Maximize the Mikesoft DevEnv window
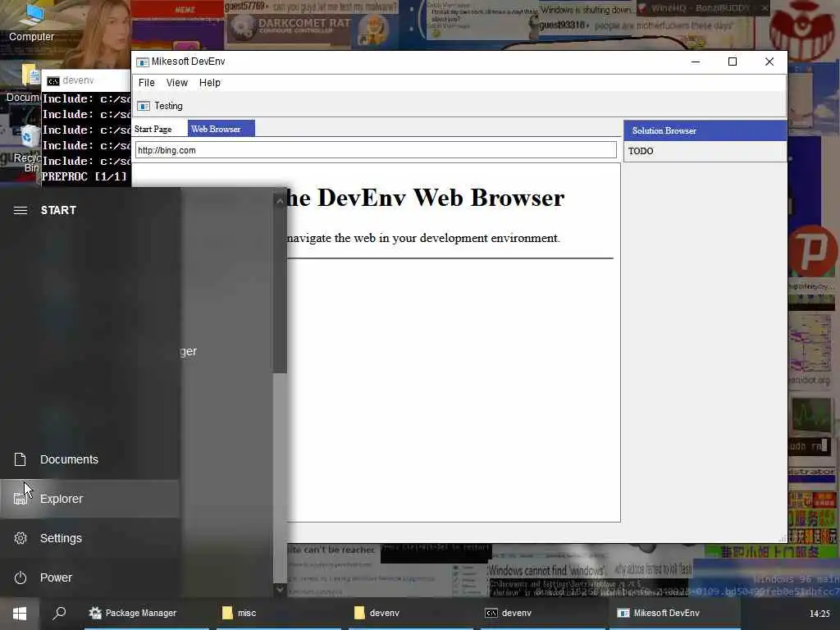The height and width of the screenshot is (630, 840). point(733,62)
